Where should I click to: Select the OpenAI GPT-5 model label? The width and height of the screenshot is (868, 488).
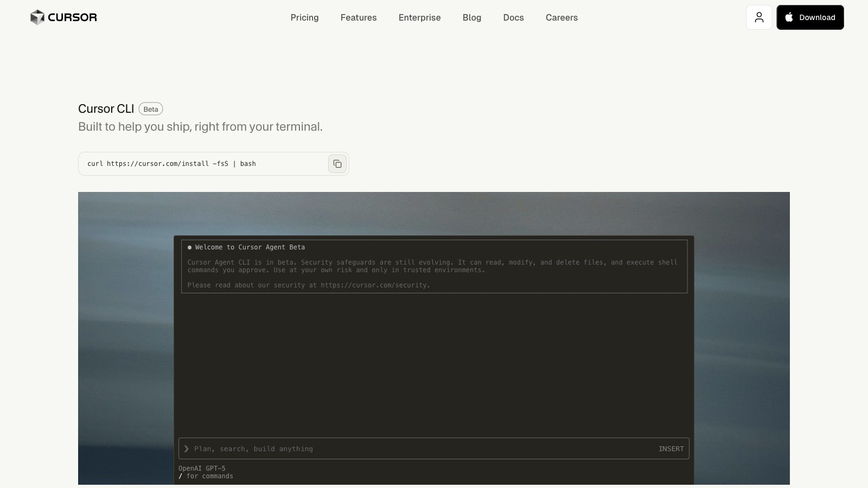click(x=202, y=468)
